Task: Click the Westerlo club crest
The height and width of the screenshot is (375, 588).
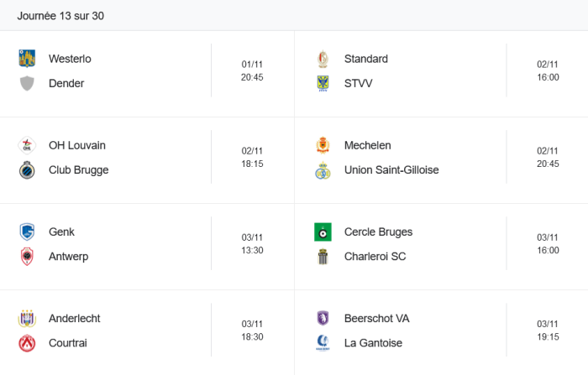Action: click(27, 59)
